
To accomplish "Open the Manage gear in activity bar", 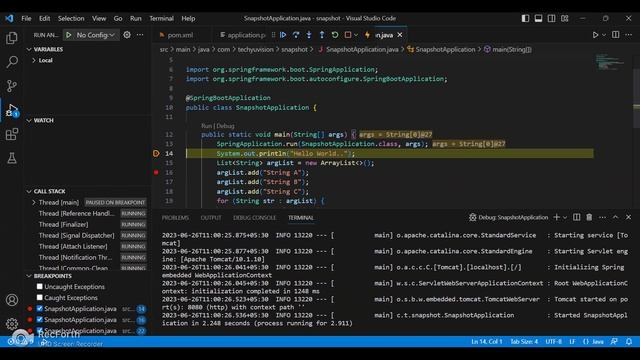I will tap(12, 324).
